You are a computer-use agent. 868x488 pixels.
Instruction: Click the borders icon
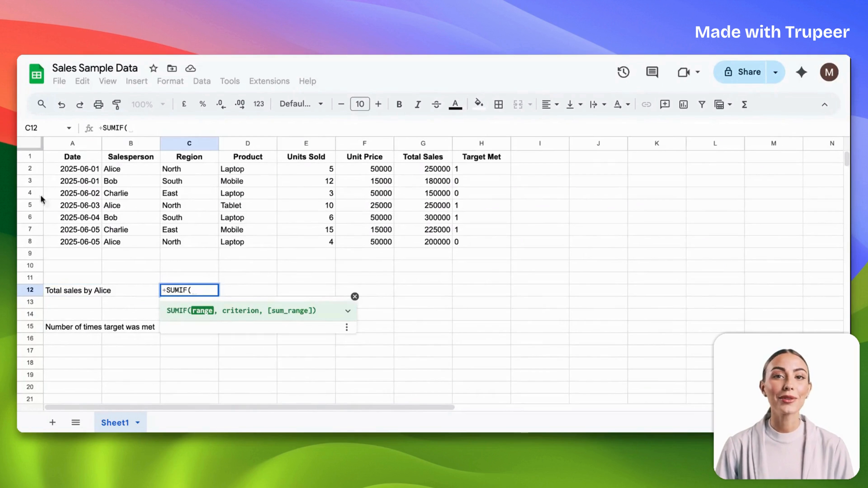coord(499,104)
